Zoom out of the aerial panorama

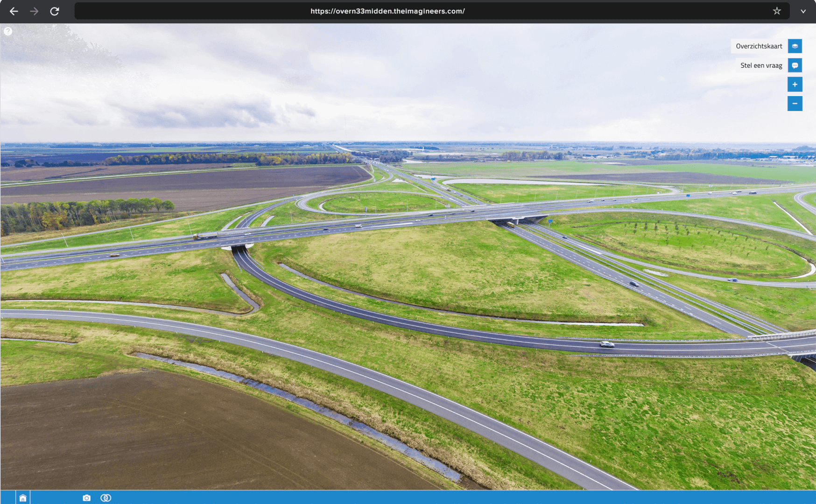click(795, 104)
